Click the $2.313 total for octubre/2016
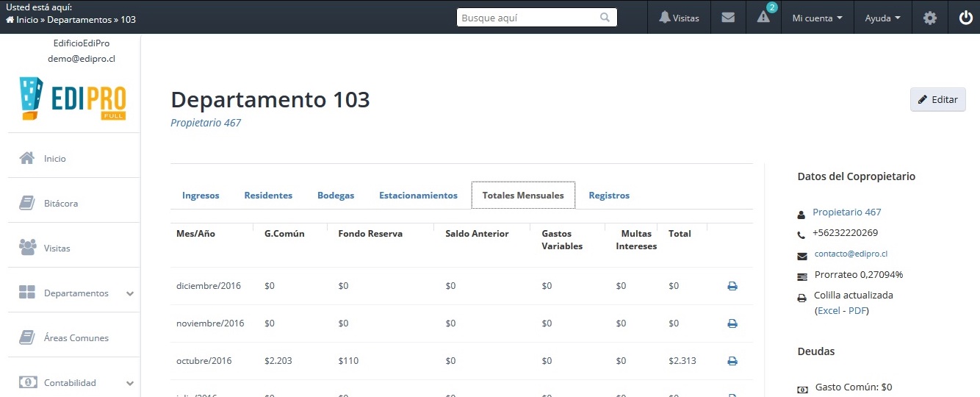This screenshot has width=980, height=397. (682, 361)
